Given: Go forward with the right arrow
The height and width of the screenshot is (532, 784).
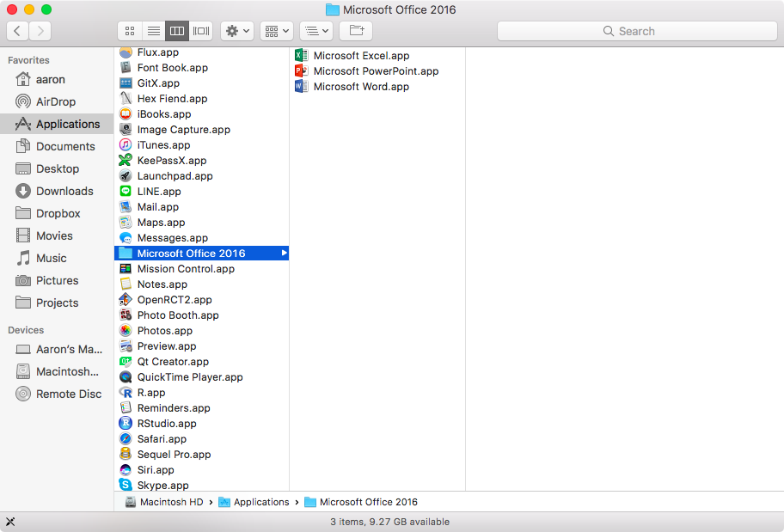Looking at the screenshot, I should (x=40, y=31).
